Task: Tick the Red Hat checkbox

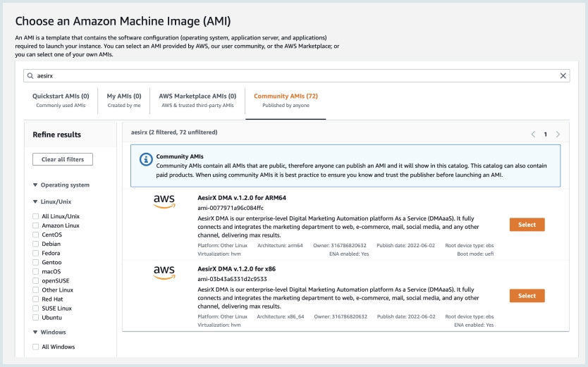Action: (x=36, y=299)
